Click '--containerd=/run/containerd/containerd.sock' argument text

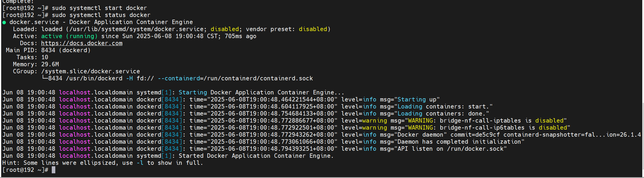click(235, 78)
